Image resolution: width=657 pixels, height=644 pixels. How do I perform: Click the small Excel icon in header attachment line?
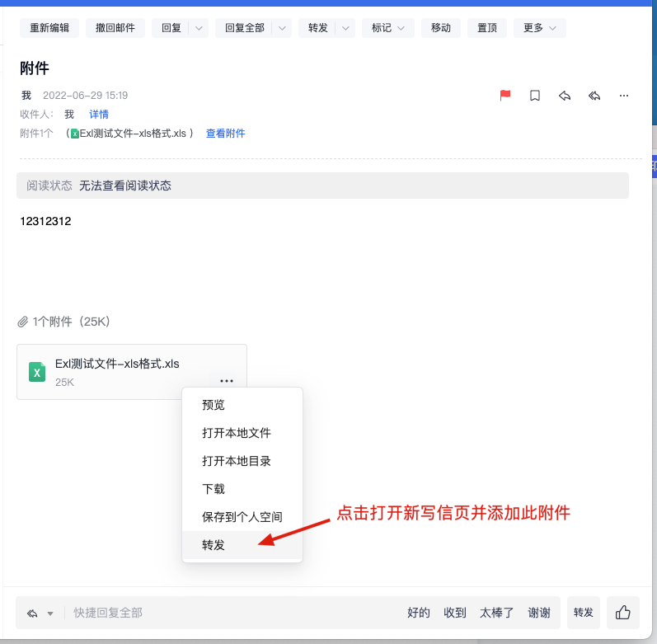pyautogui.click(x=75, y=134)
